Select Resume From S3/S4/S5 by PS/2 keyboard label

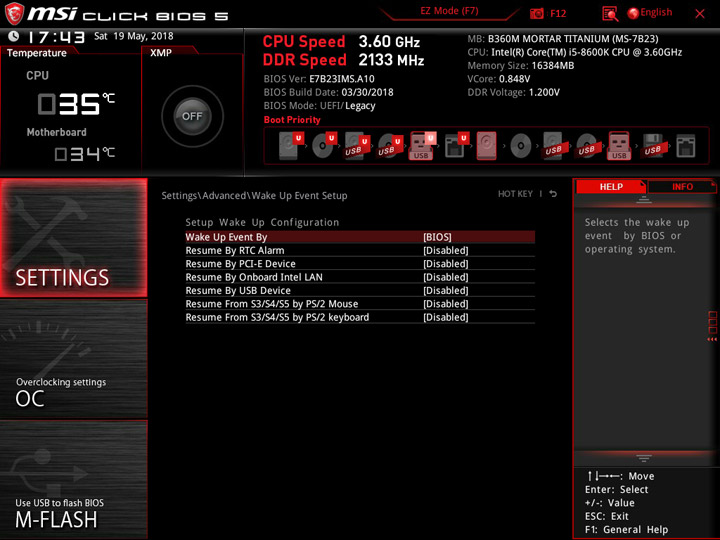click(277, 317)
